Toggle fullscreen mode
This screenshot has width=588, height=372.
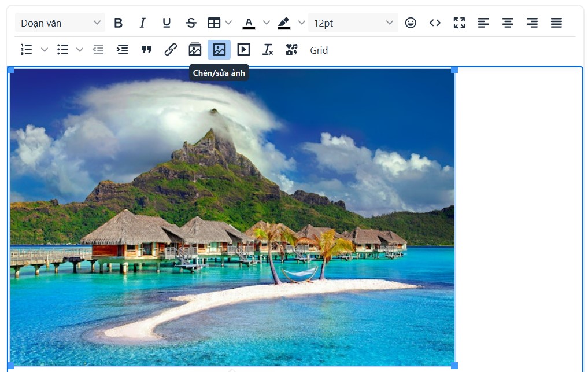pos(459,23)
